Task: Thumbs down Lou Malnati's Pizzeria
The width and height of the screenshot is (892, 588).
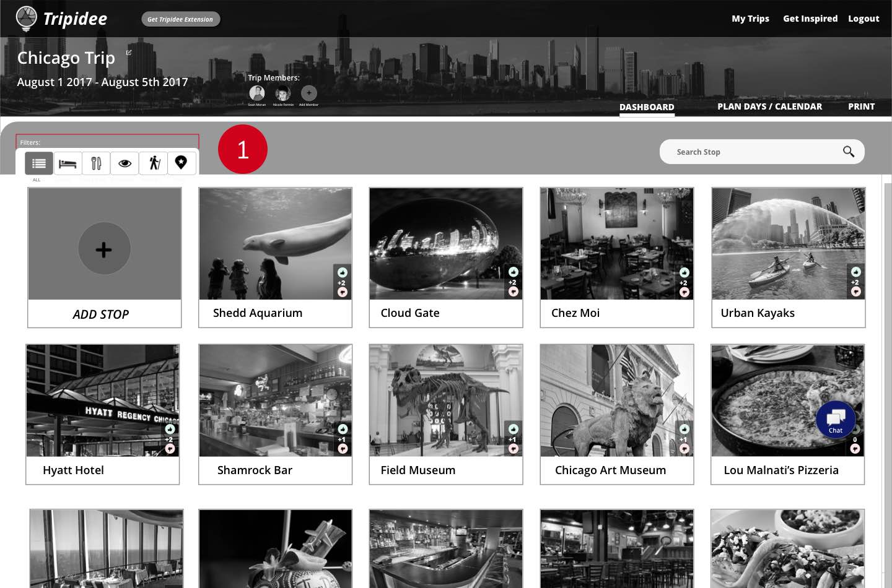Action: tap(855, 449)
